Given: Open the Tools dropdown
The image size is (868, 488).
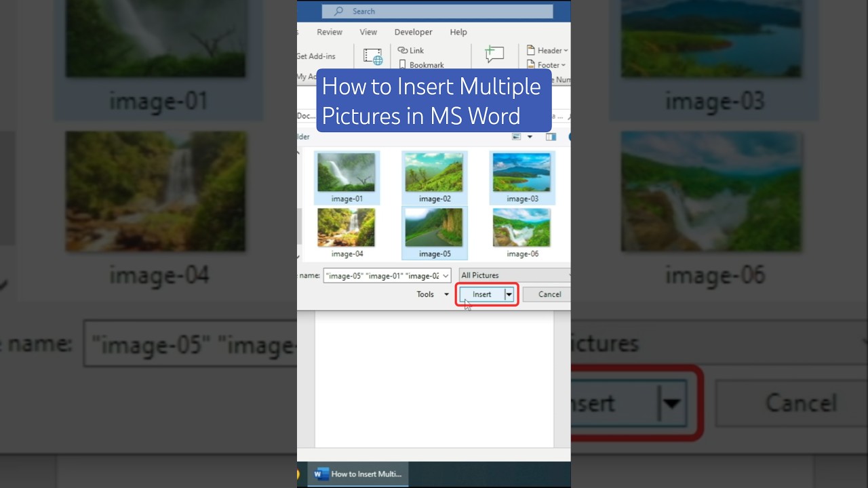Looking at the screenshot, I should [433, 294].
